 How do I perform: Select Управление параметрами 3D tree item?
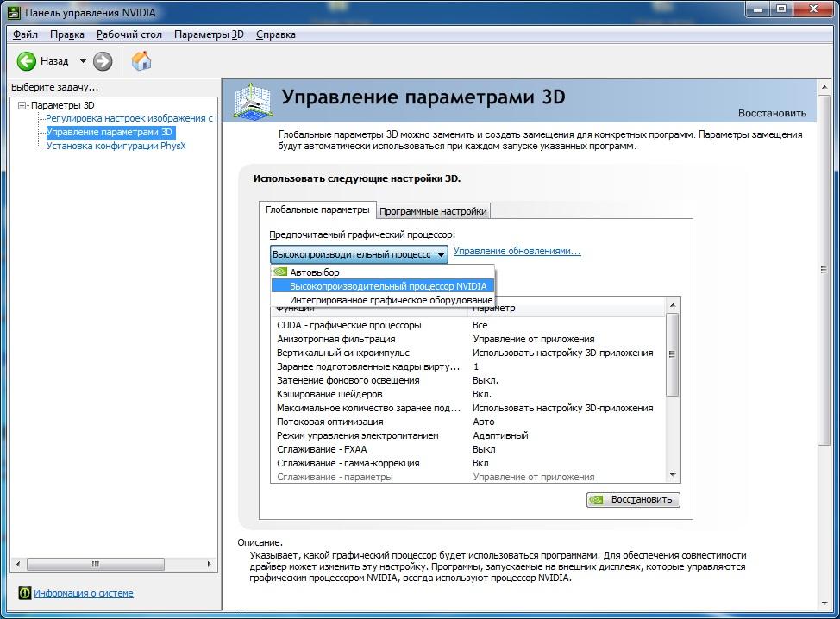(110, 132)
